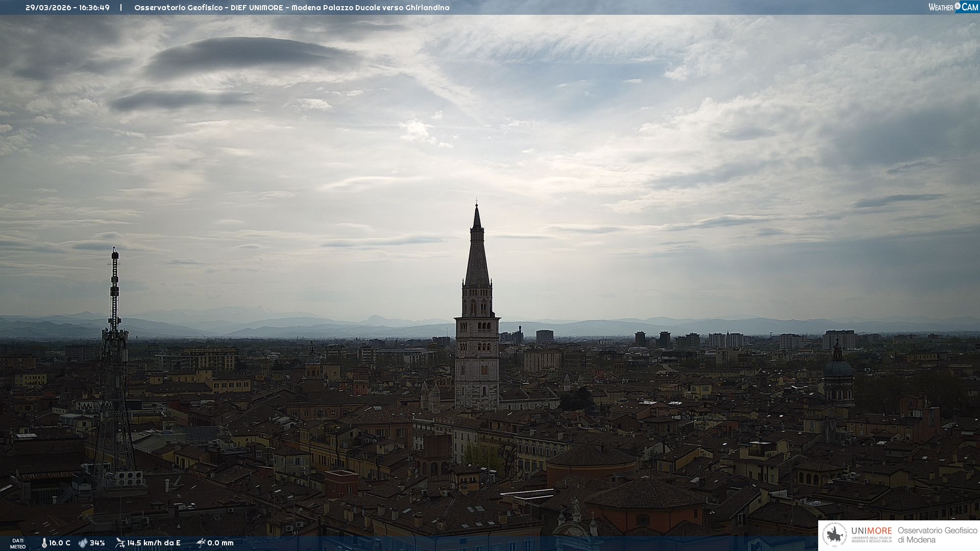Click the 0.0 mm rainfall value
This screenshot has width=980, height=551.
point(220,543)
